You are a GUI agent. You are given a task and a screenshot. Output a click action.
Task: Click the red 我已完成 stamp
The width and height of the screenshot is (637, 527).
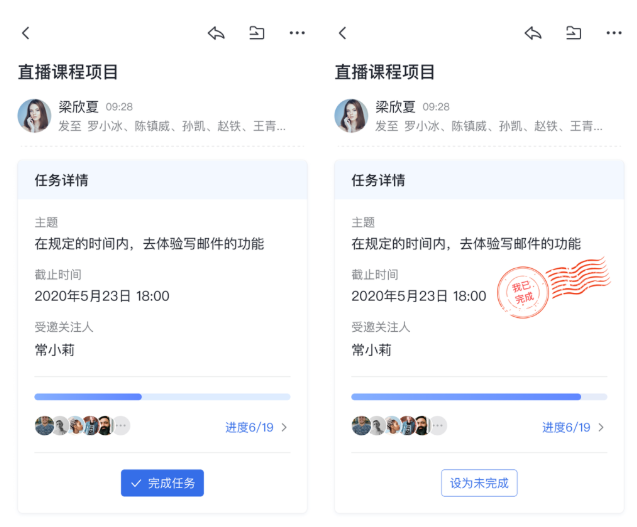[523, 292]
